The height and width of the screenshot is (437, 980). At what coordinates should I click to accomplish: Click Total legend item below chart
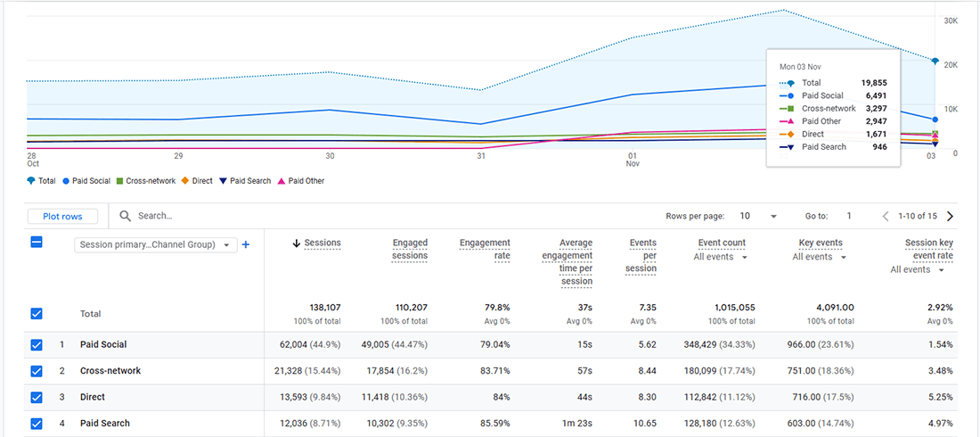[41, 181]
